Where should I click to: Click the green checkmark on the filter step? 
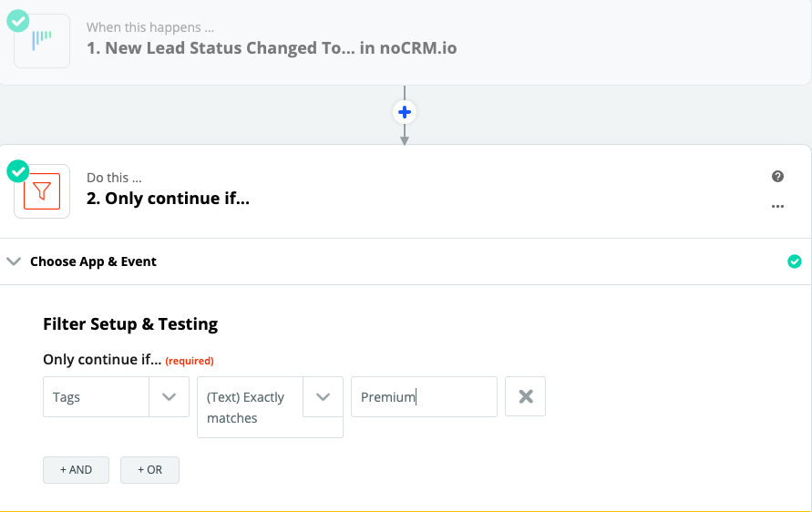pos(17,170)
